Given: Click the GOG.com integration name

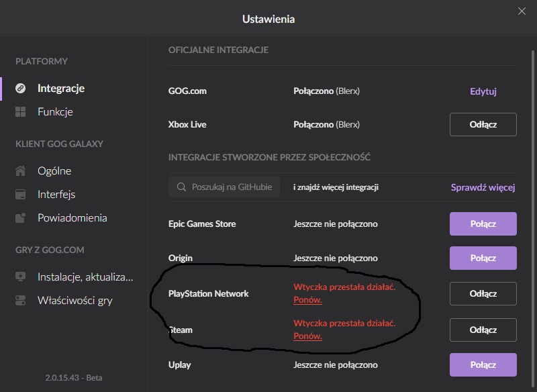Looking at the screenshot, I should point(187,91).
